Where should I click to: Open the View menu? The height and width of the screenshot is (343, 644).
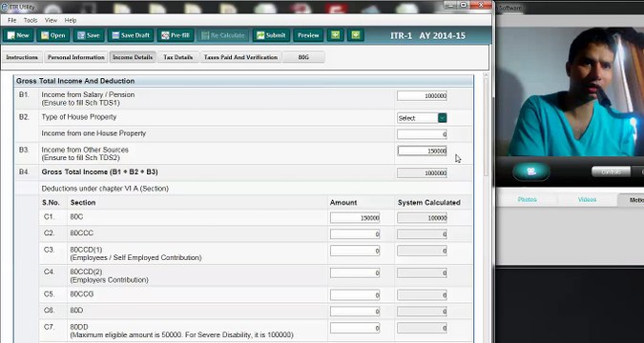51,20
